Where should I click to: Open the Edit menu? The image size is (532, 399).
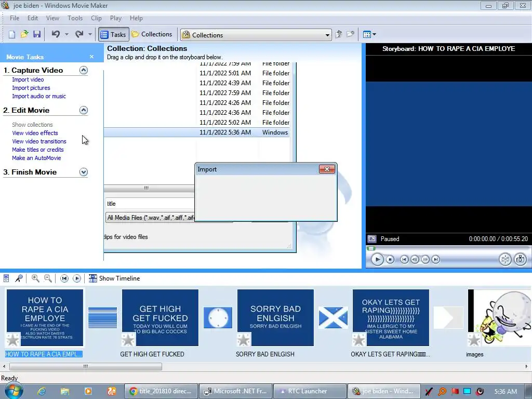point(33,18)
